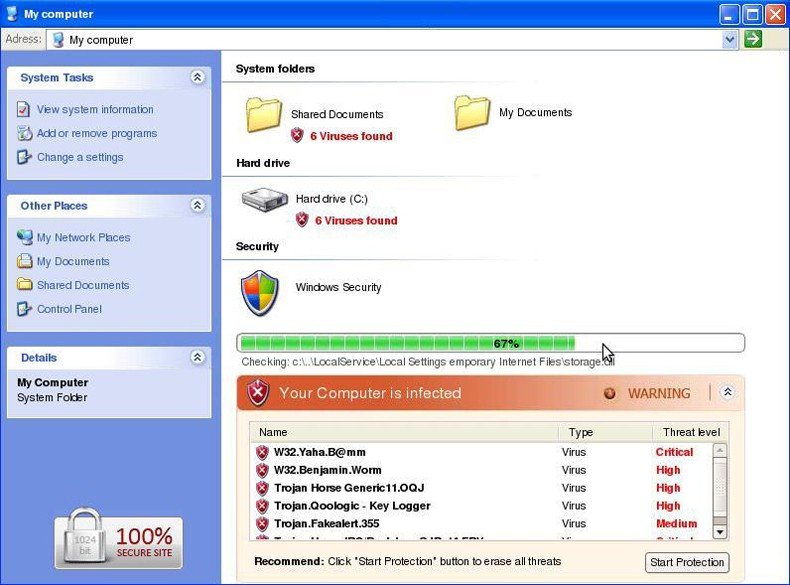Viewport: 790px width, 585px height.
Task: Go to My Network Places link
Action: tap(84, 237)
